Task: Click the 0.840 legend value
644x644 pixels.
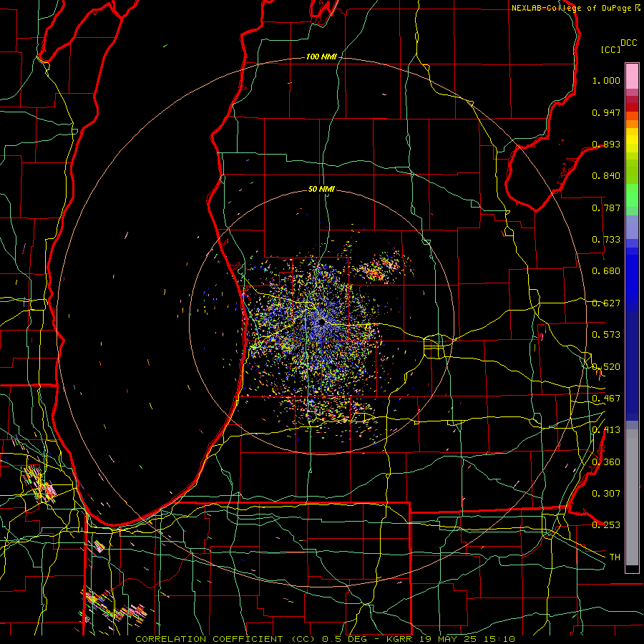Action: tap(606, 176)
